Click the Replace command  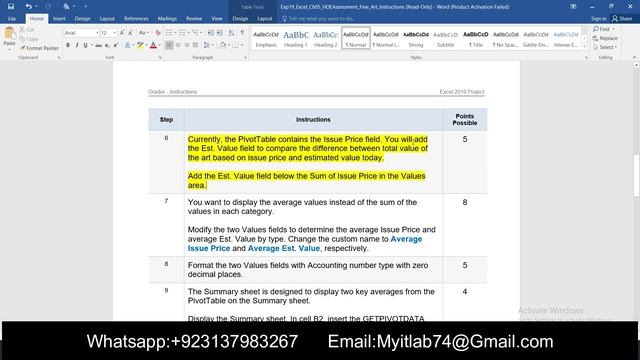(605, 38)
